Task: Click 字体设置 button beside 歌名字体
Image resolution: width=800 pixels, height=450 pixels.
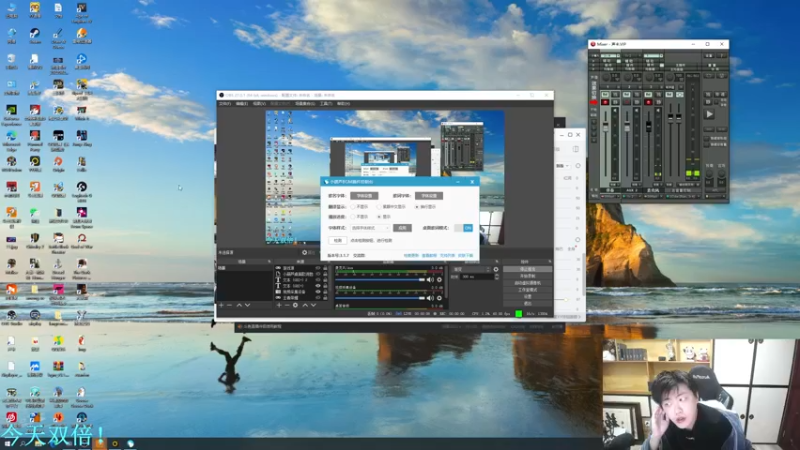Action: tap(364, 196)
